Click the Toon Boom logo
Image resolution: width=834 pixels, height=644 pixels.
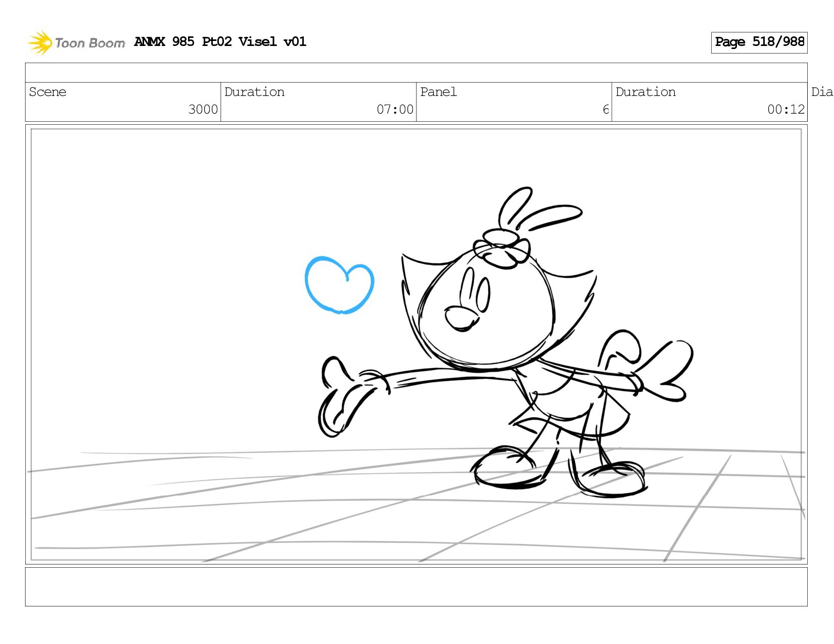[x=76, y=42]
